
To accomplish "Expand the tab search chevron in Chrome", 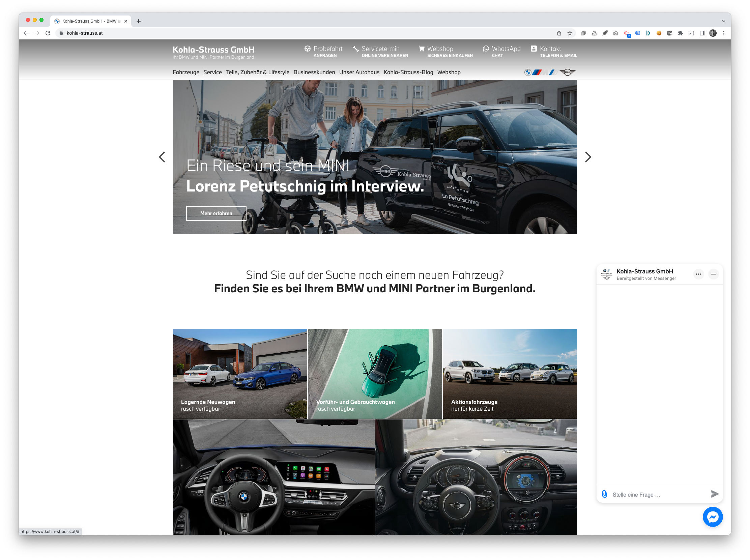I will (x=723, y=21).
